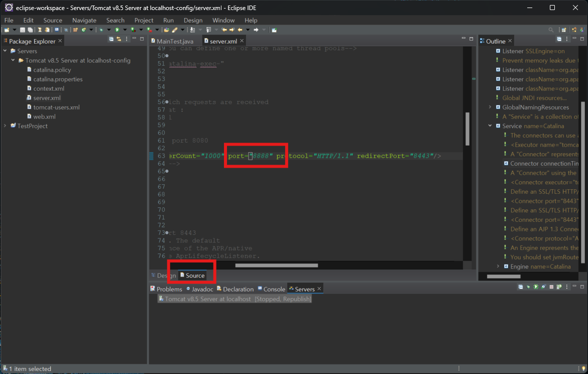
Task: Select Tomcat v8.5 Server at localhost entry
Action: pos(235,299)
